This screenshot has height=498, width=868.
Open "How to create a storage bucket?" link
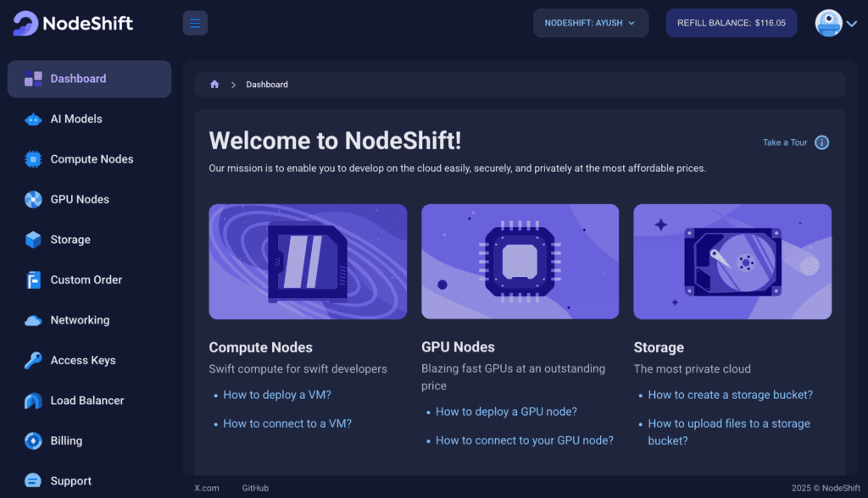pos(730,395)
